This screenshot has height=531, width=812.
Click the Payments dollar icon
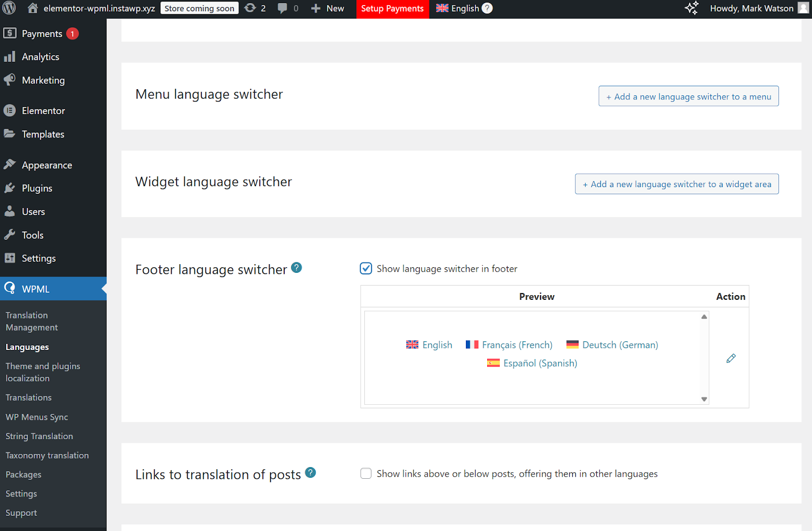10,33
